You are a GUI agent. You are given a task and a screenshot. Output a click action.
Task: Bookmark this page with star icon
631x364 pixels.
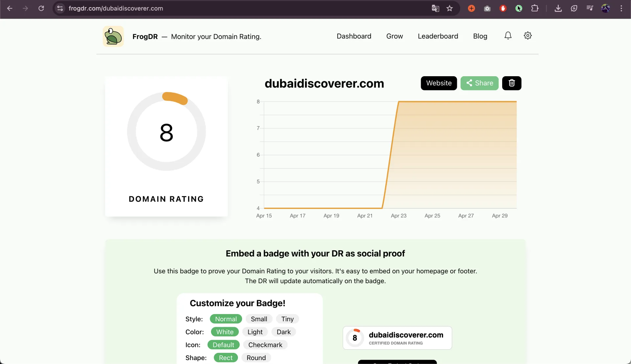(x=450, y=9)
